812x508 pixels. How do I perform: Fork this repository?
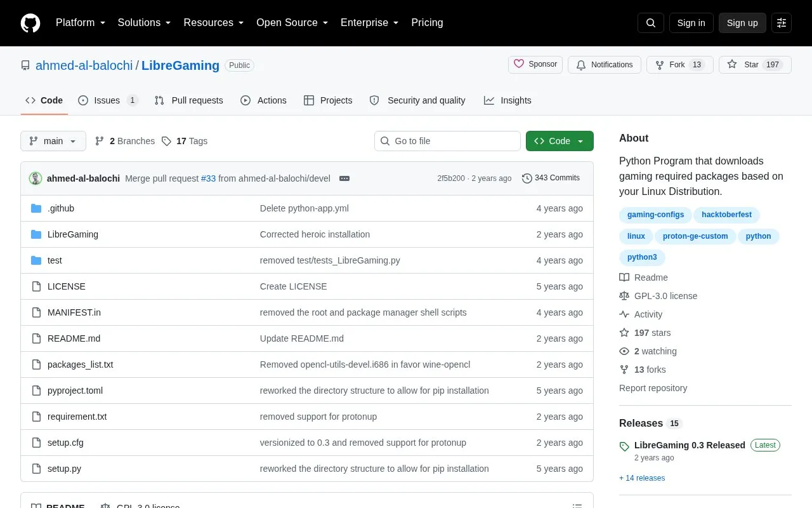[680, 65]
